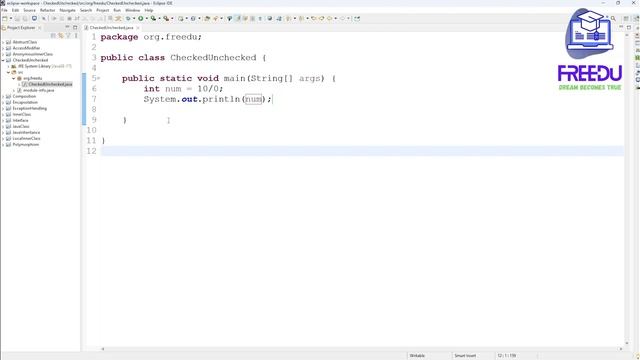Viewport: 640px width, 360px height.
Task: Click 'Writable' in status bar
Action: (417, 356)
